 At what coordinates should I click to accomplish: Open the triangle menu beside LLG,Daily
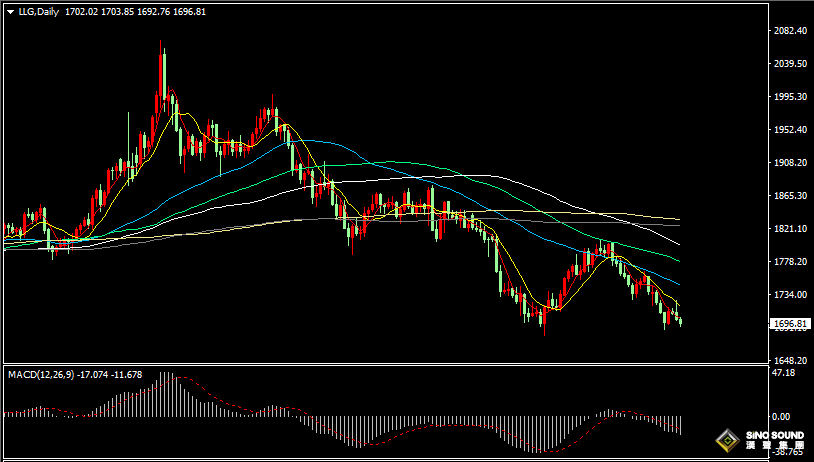tap(10, 12)
